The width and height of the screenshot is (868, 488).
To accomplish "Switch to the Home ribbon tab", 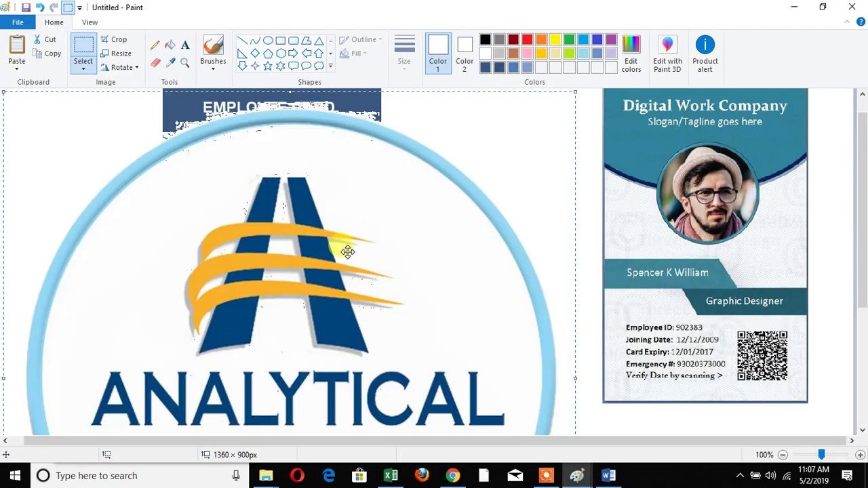I will (54, 22).
